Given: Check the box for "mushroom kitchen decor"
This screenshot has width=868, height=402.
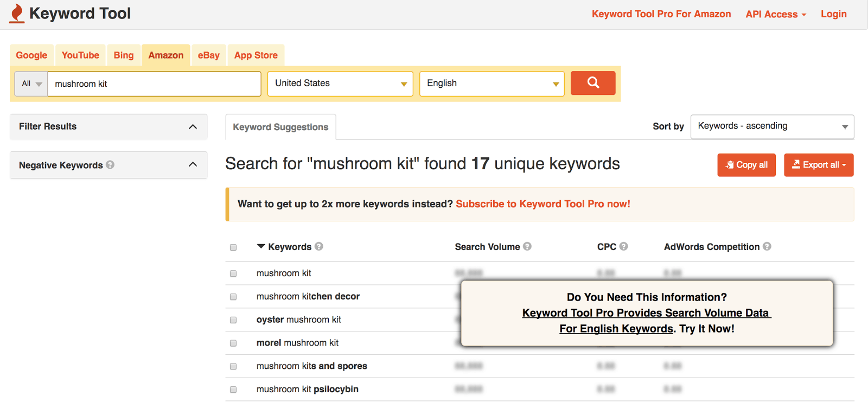Looking at the screenshot, I should (233, 297).
